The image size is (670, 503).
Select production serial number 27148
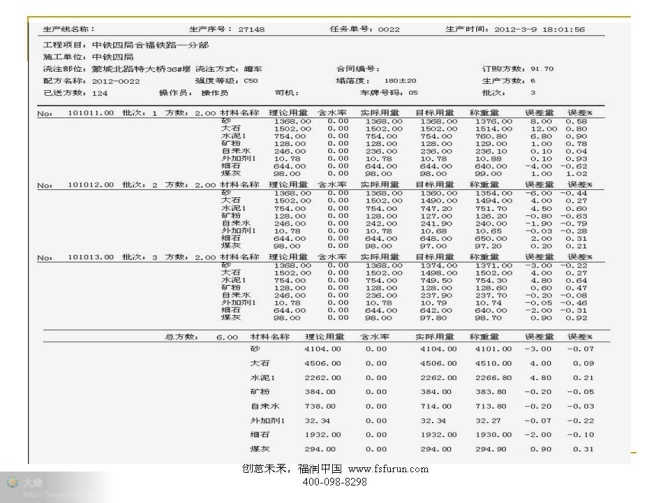[251, 29]
